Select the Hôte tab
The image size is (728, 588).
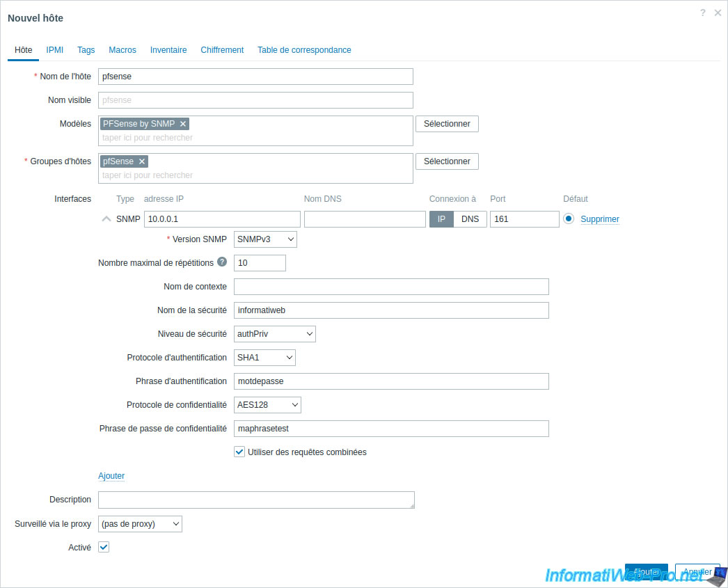coord(23,49)
